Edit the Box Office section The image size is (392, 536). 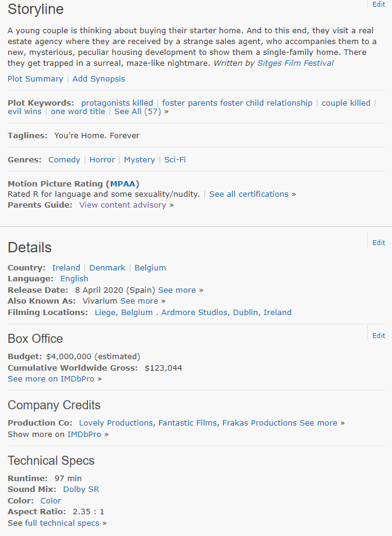point(379,336)
